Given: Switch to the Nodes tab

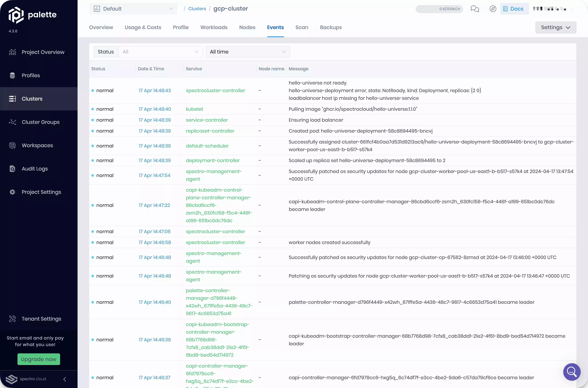Looking at the screenshot, I should click(247, 28).
